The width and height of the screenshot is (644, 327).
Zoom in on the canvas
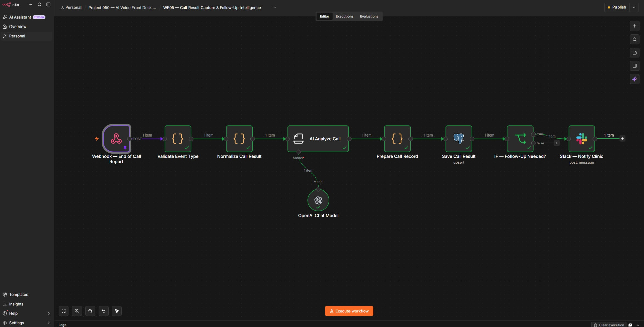pyautogui.click(x=77, y=311)
